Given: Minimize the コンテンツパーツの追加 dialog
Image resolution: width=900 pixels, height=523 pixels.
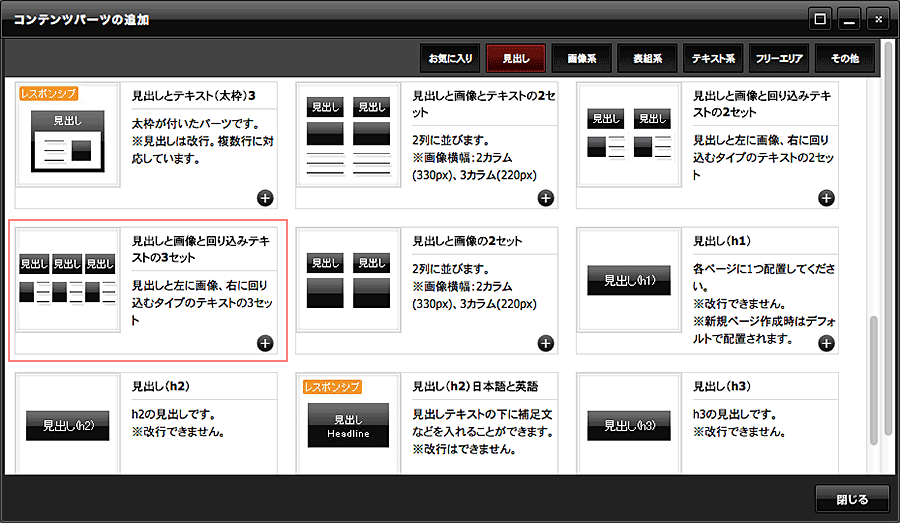Looking at the screenshot, I should 849,19.
